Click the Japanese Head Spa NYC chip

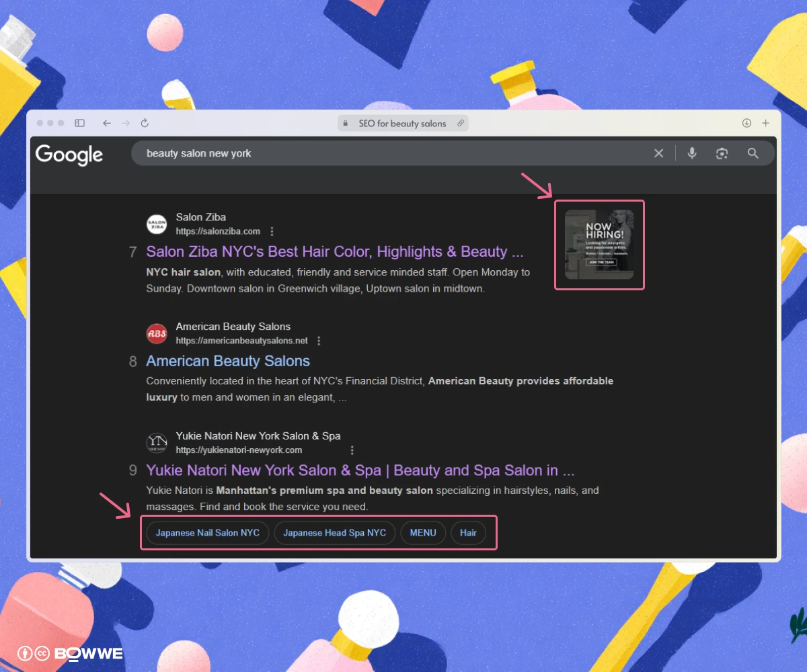[x=335, y=533]
